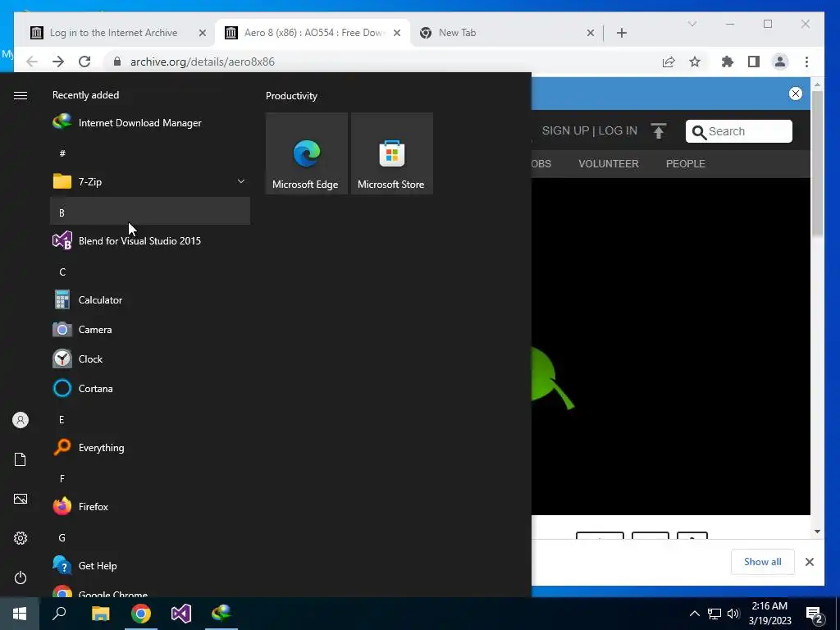840x630 pixels.
Task: Click the # section header
Action: pyautogui.click(x=150, y=153)
